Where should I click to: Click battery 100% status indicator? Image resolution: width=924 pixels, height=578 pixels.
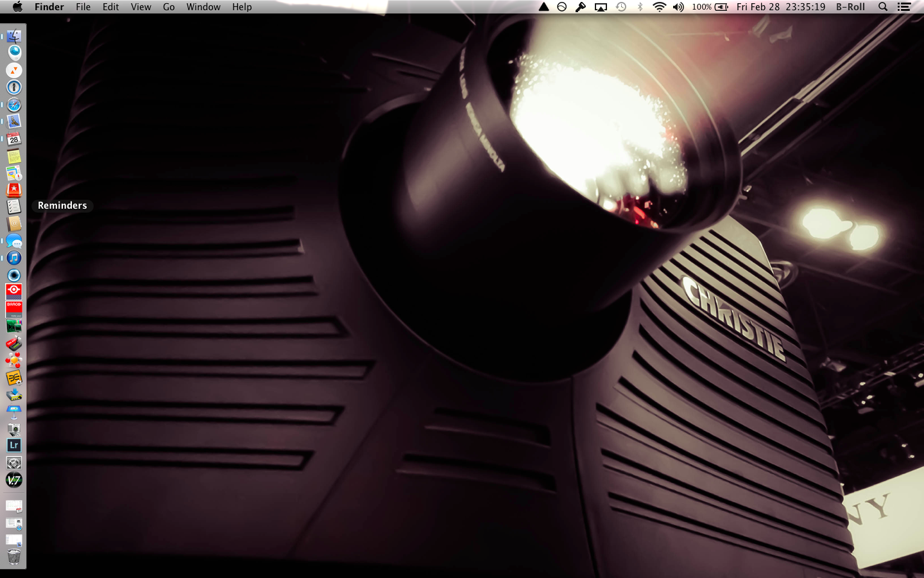(710, 7)
